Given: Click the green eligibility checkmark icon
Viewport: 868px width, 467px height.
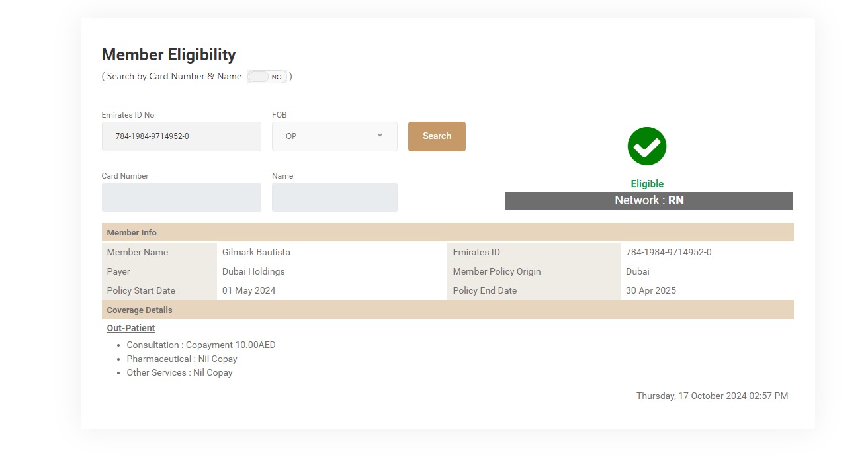Looking at the screenshot, I should 646,146.
